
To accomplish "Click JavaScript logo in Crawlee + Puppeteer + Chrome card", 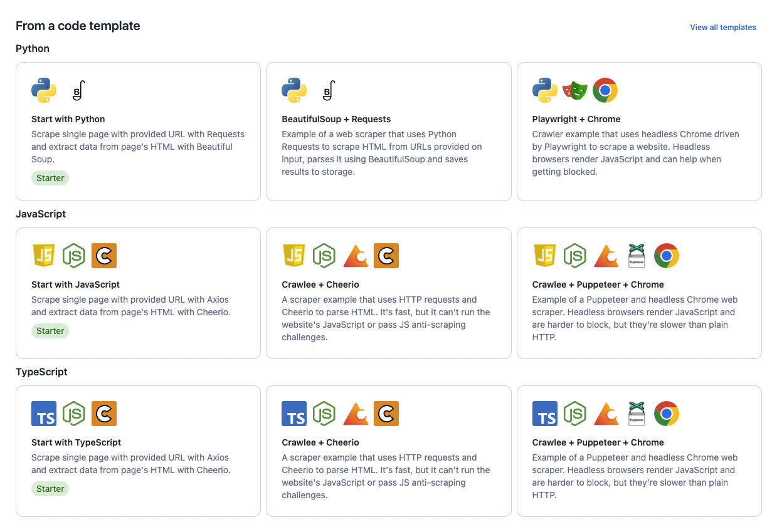I will [544, 256].
